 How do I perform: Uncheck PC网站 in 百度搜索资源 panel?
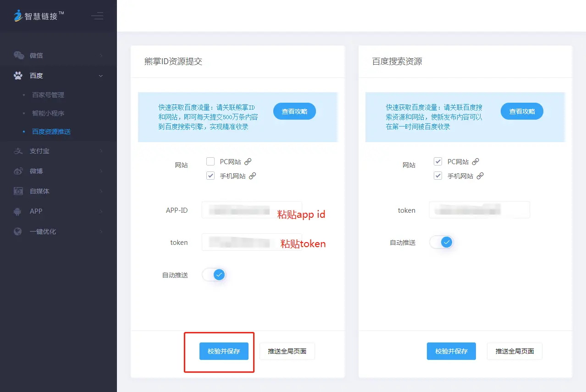(438, 161)
